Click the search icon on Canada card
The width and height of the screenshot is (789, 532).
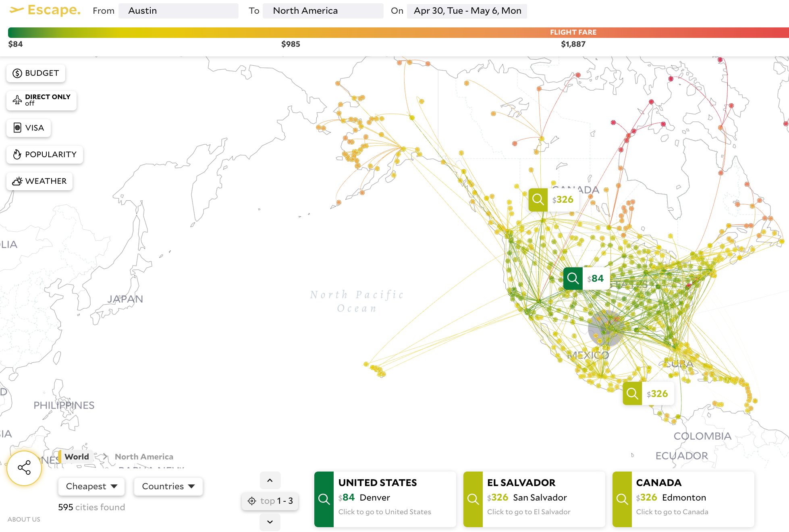pos(622,499)
